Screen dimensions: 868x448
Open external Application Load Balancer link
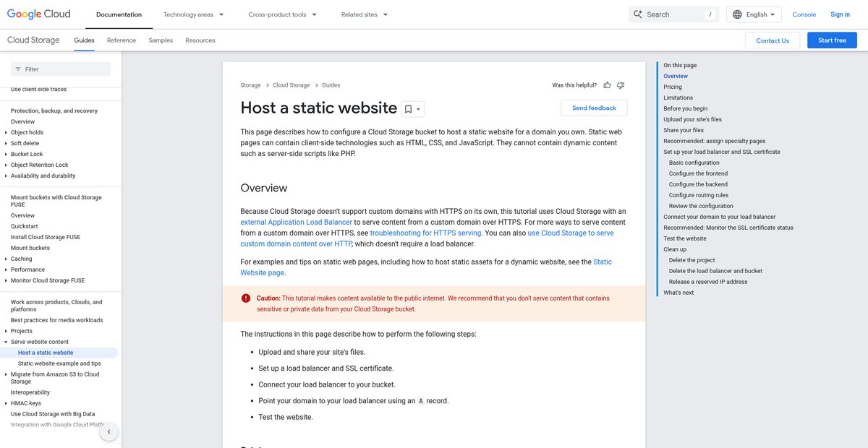[x=297, y=223]
